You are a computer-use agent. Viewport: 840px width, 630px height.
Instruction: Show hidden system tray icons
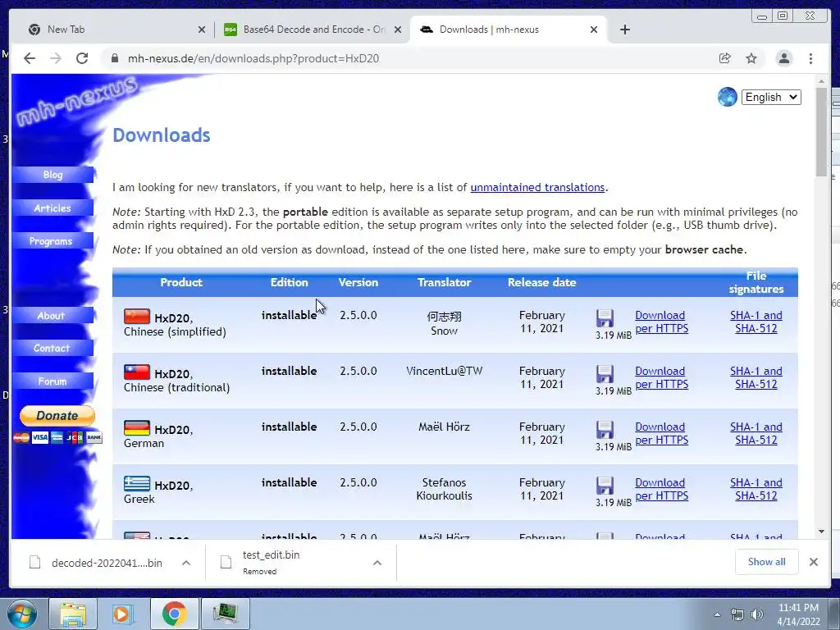point(717,614)
